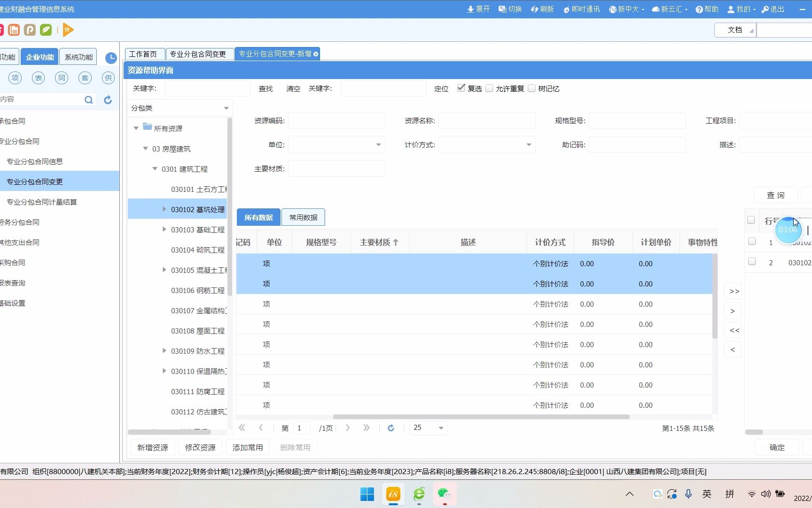Select the circular 表 icon

click(38, 78)
